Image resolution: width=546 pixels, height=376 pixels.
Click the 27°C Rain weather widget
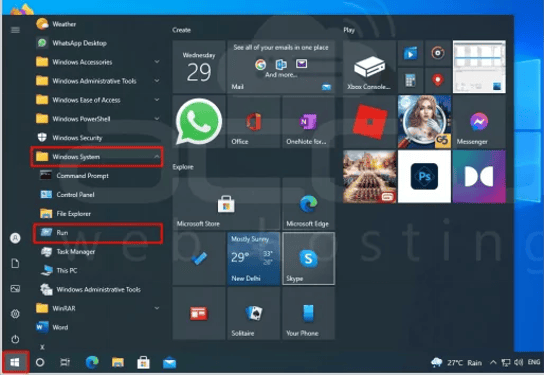click(x=457, y=363)
